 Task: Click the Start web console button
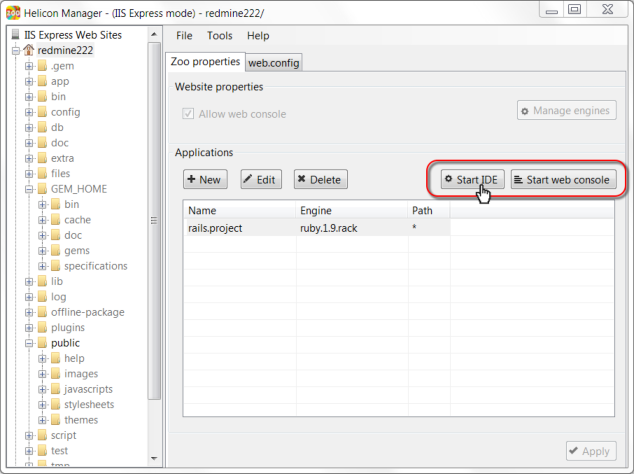click(564, 180)
